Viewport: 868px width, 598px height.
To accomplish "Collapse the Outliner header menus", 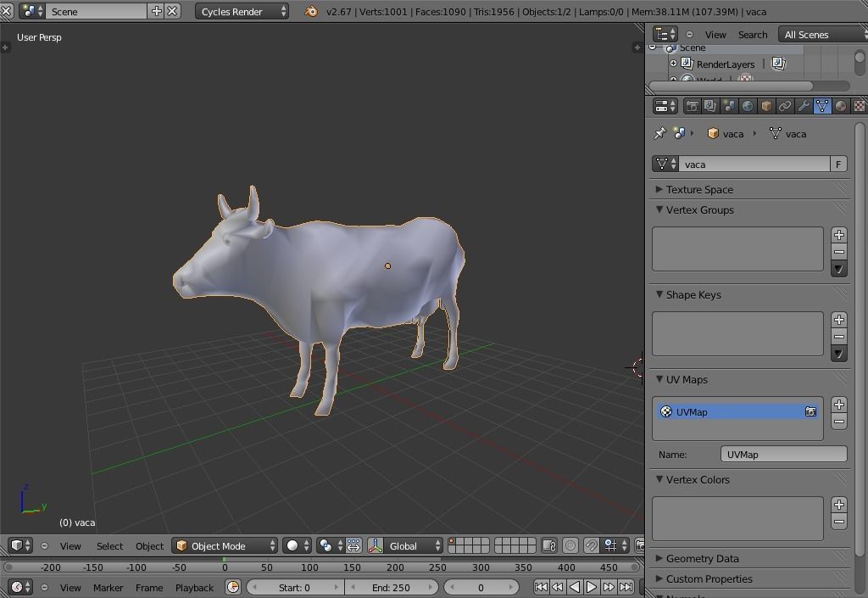I will (689, 34).
